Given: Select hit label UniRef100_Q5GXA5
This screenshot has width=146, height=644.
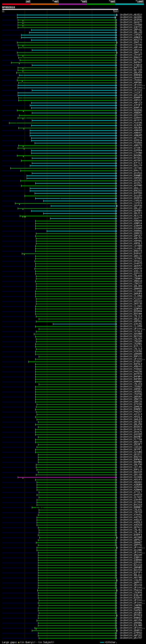Looking at the screenshot, I should tap(131, 555).
